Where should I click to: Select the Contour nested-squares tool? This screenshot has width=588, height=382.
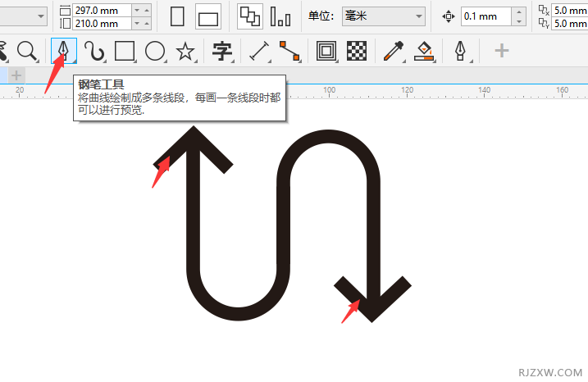click(x=326, y=51)
